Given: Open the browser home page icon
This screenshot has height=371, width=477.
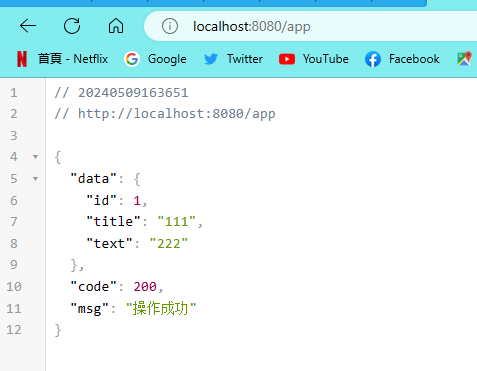Looking at the screenshot, I should [116, 26].
